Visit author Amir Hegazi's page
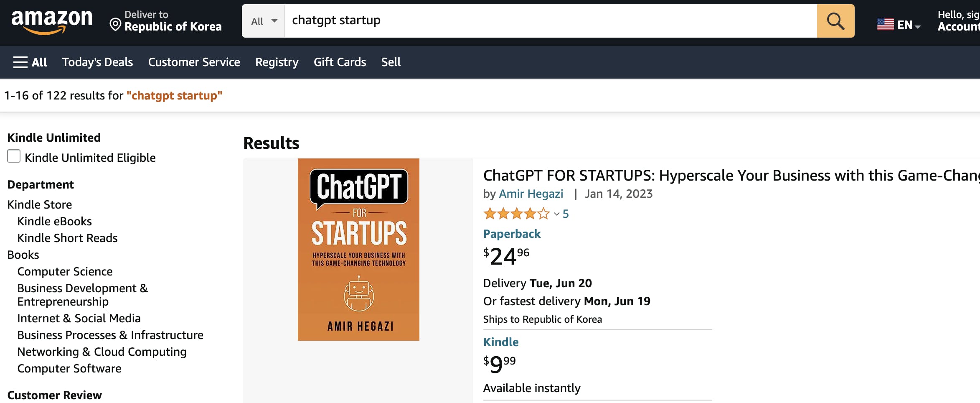 tap(531, 194)
